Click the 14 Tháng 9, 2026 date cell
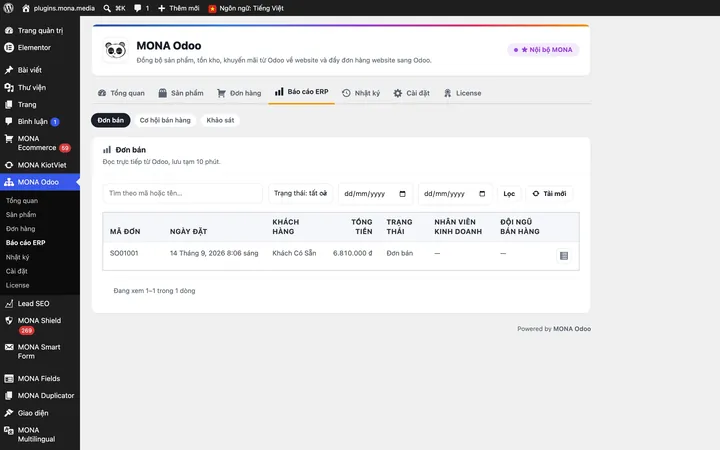Viewport: 720px width, 450px height. tap(214, 253)
